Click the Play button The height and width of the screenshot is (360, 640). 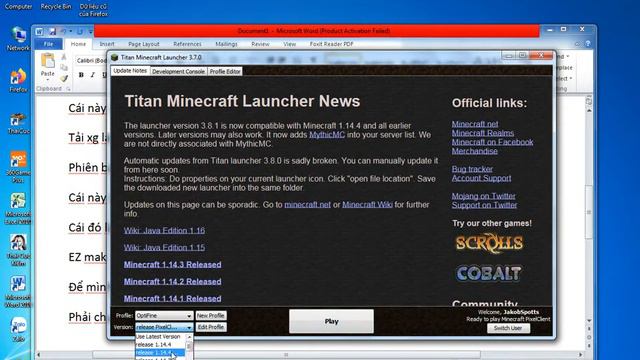[331, 321]
